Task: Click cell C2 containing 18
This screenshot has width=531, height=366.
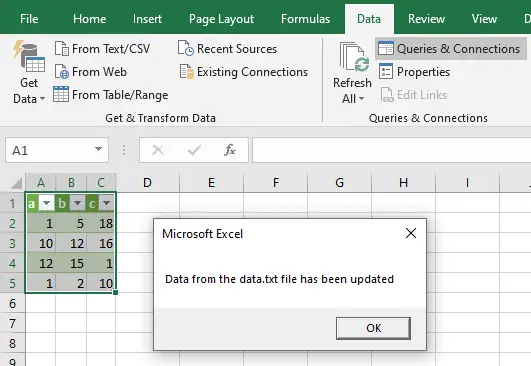Action: tap(101, 223)
